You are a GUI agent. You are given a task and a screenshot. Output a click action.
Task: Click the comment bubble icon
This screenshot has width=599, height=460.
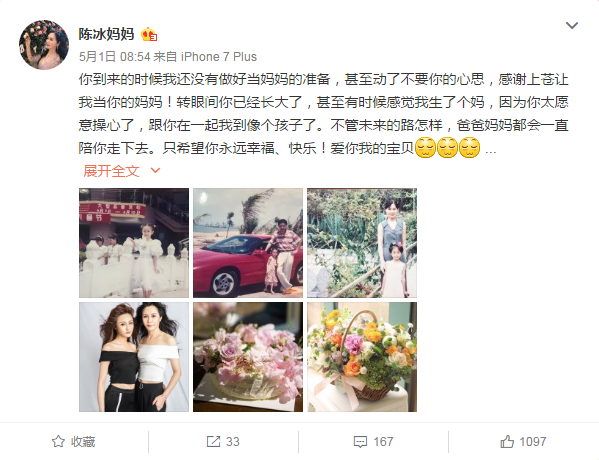[x=360, y=442]
